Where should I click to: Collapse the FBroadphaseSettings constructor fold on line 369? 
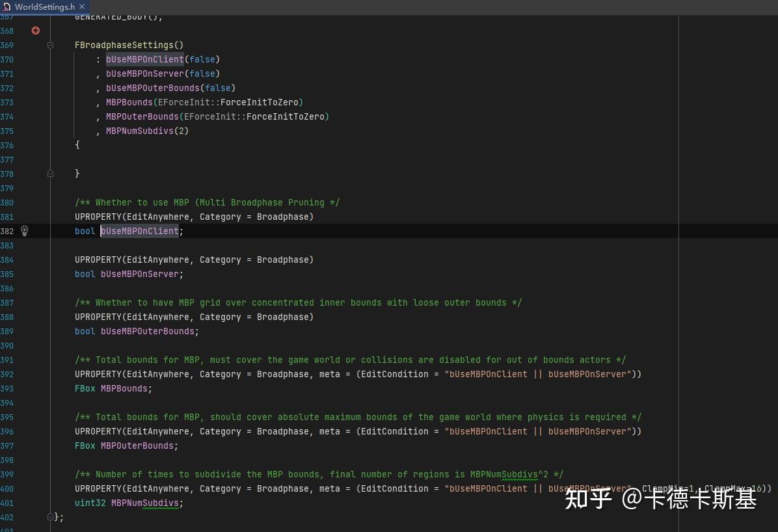(50, 45)
